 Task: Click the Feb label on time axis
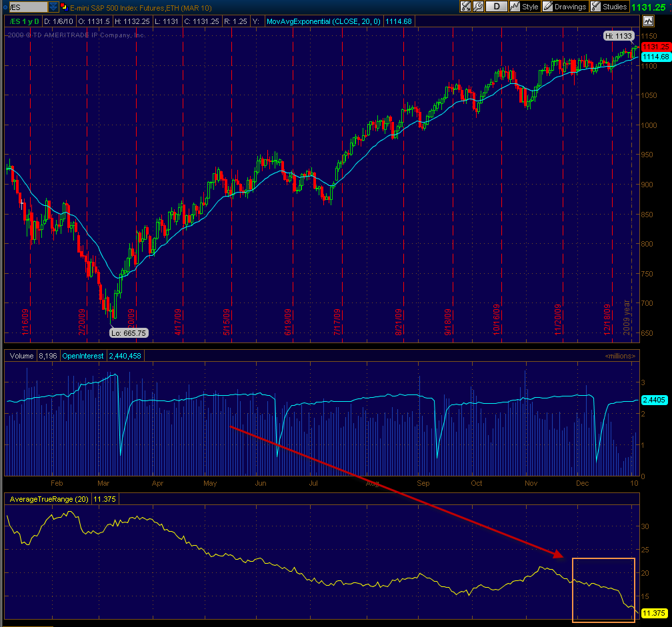point(57,483)
